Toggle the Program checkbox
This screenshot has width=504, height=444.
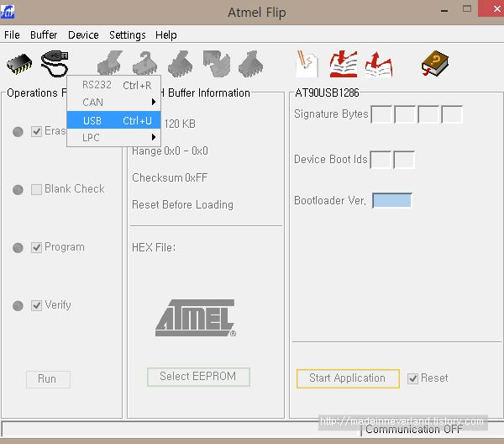[36, 247]
